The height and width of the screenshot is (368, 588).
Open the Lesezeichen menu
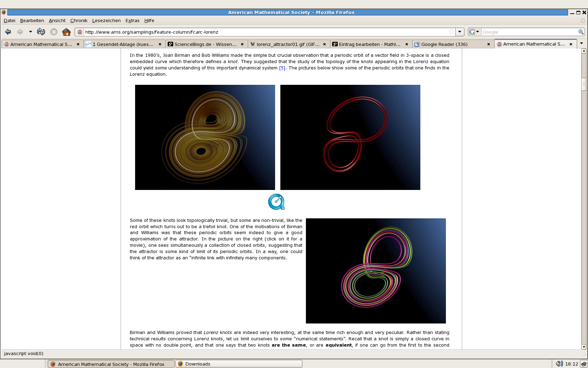pos(106,21)
